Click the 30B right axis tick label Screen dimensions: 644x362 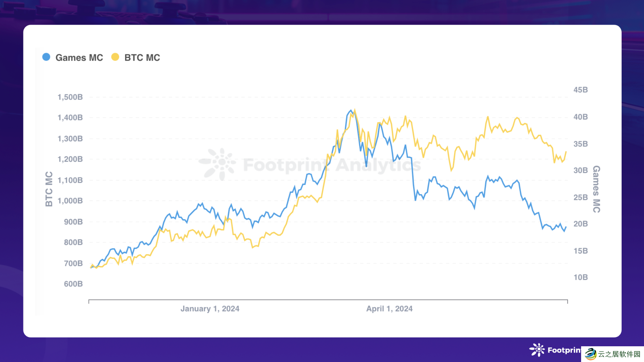pyautogui.click(x=580, y=170)
